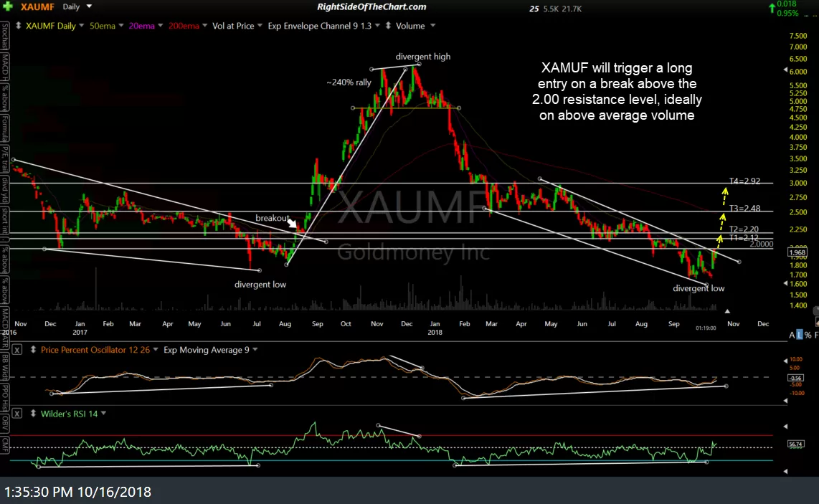819x504 pixels.
Task: Select the '~240% rally' annotation
Action: pos(349,82)
